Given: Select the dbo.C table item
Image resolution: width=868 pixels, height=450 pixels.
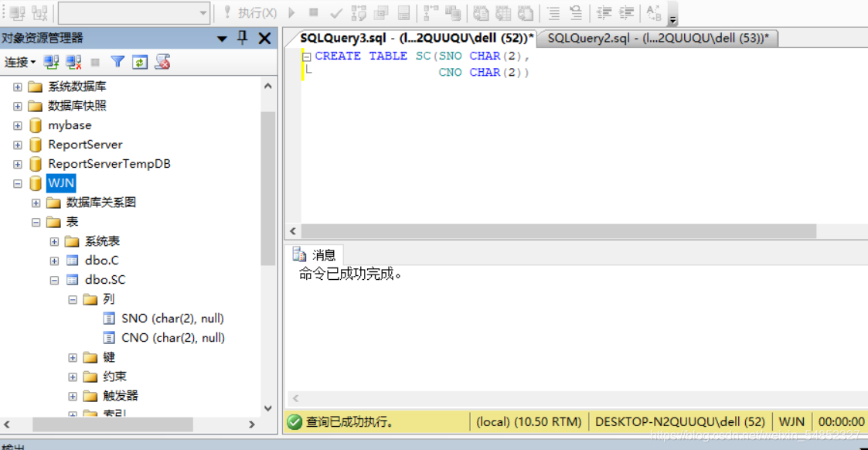Looking at the screenshot, I should (x=102, y=260).
